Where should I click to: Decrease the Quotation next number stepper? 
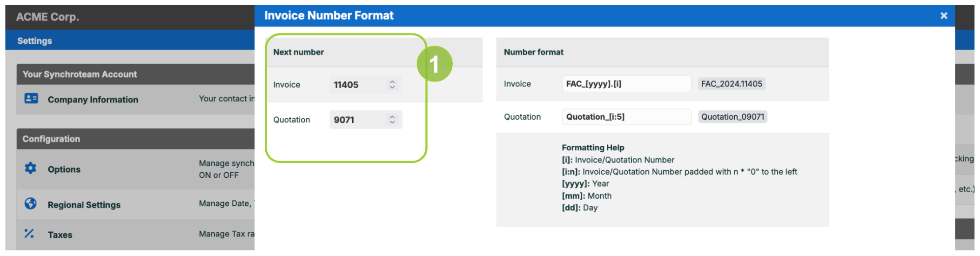(392, 122)
